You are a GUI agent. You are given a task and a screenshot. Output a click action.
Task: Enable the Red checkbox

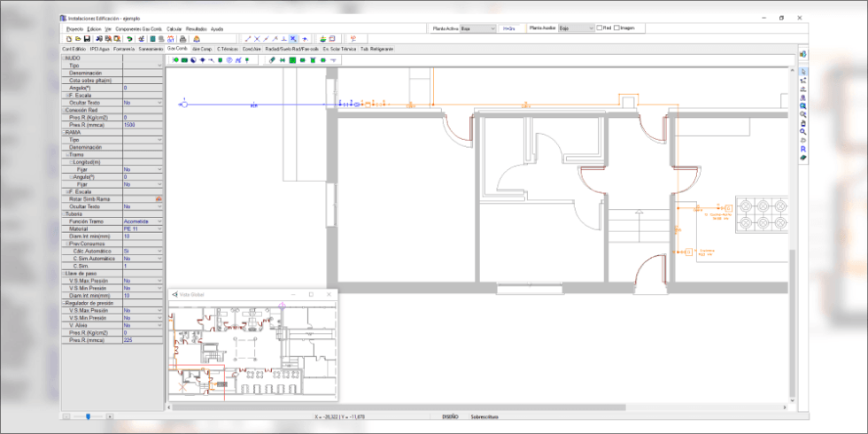[x=599, y=28]
